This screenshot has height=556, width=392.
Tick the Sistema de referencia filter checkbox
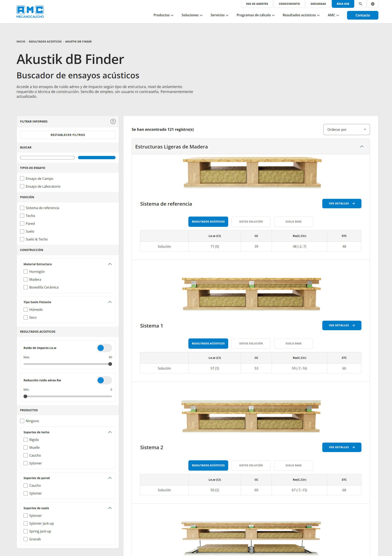(x=22, y=208)
